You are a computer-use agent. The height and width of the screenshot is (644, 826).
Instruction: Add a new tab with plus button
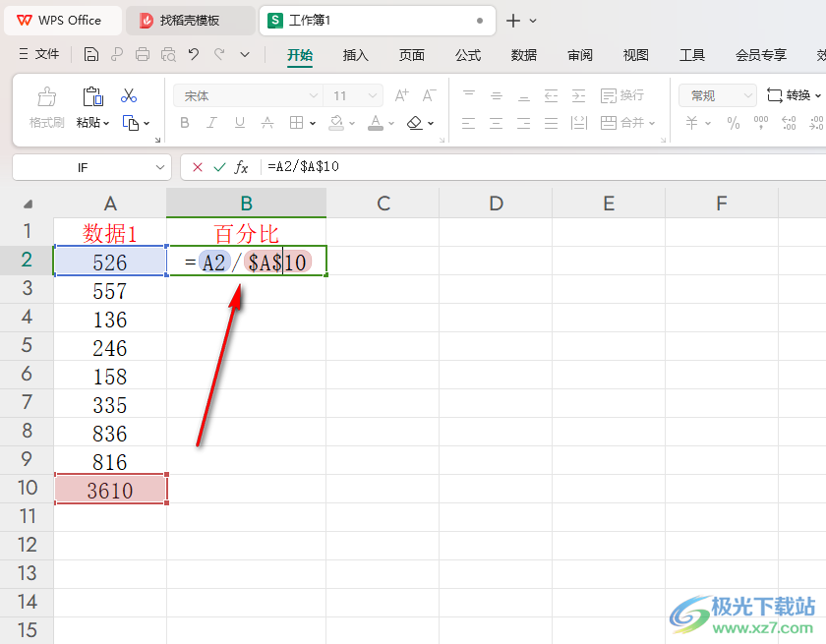click(513, 21)
